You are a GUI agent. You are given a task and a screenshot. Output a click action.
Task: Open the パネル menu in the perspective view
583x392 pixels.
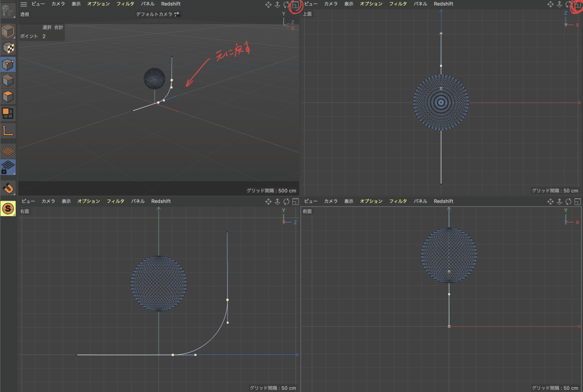(148, 4)
